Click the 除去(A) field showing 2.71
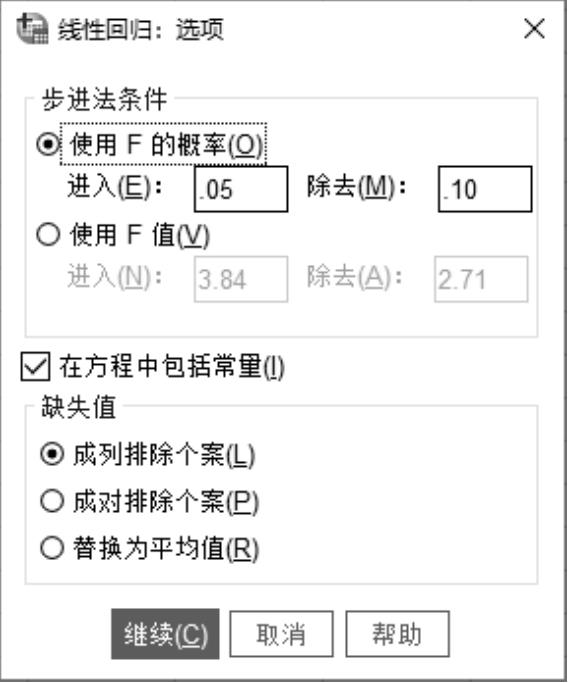 coord(481,279)
